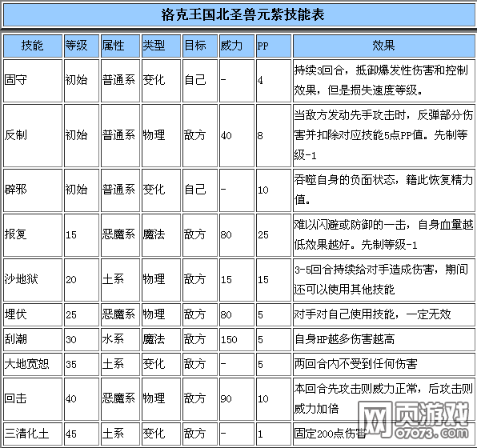
Task: Click power 90 in 回击 row
Action: pos(226,399)
